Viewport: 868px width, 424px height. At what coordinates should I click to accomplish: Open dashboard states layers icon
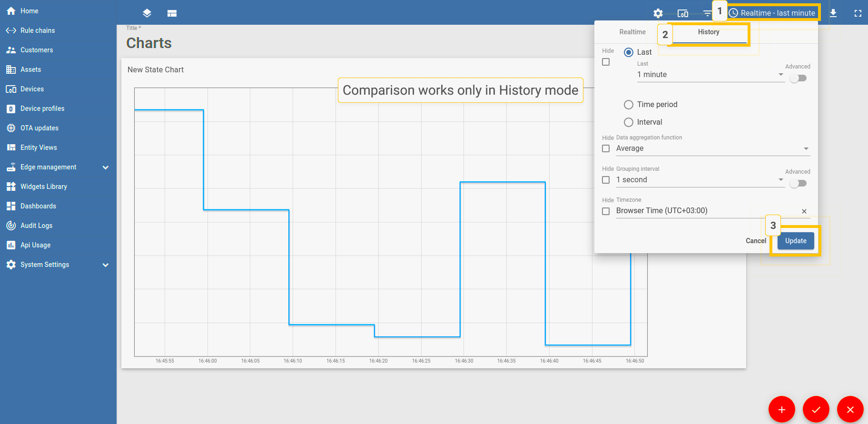(x=147, y=13)
